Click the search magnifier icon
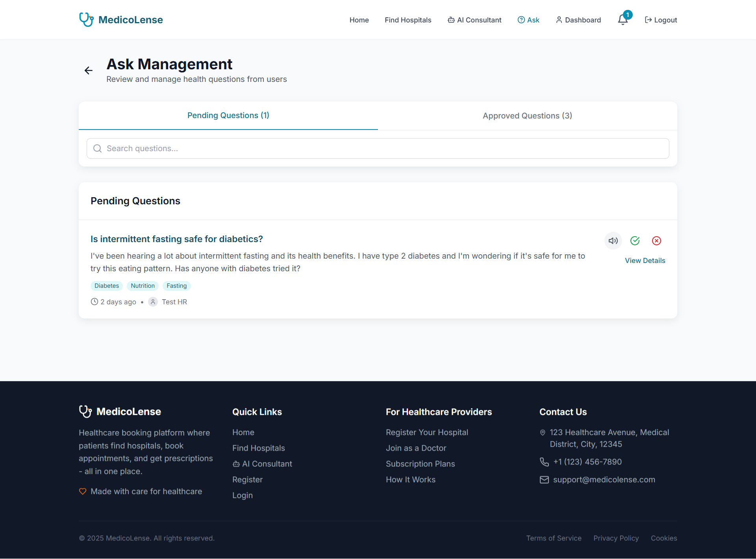 pyautogui.click(x=97, y=148)
